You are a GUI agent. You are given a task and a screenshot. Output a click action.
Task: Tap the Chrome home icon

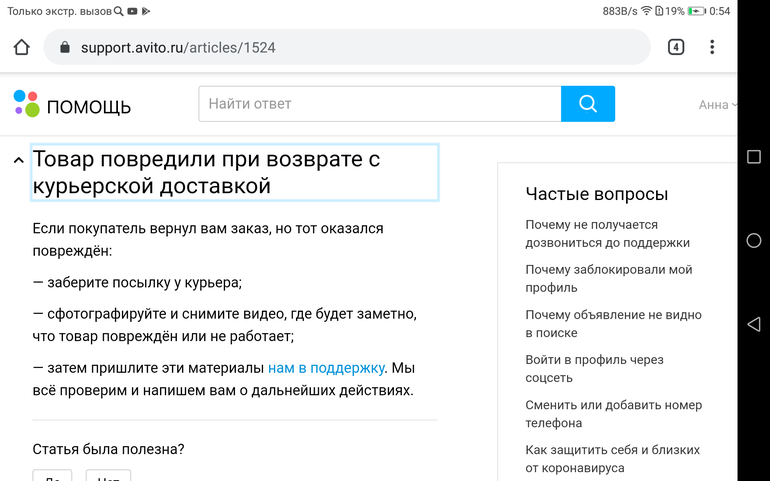[x=22, y=47]
